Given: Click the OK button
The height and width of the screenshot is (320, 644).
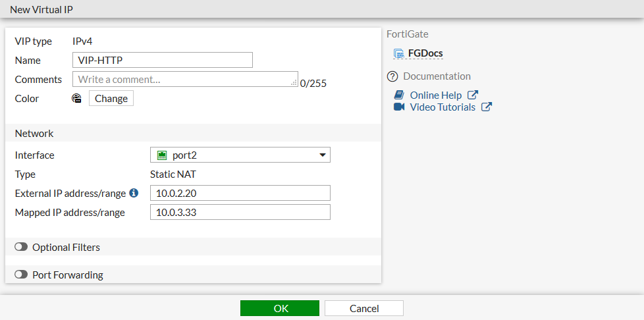Looking at the screenshot, I should point(280,308).
